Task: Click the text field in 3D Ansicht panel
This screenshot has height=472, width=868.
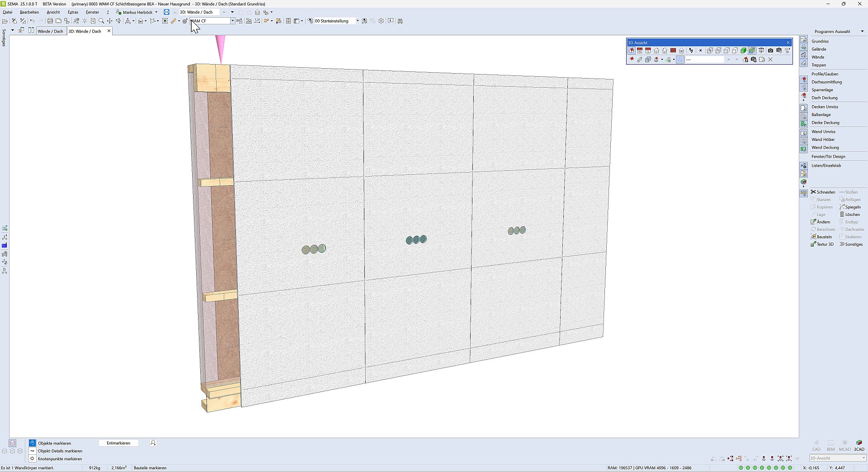Action: [x=704, y=60]
